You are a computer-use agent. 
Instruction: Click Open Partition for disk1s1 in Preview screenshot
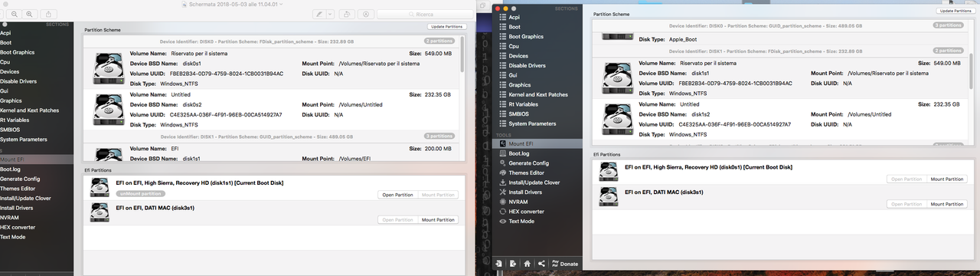(397, 195)
